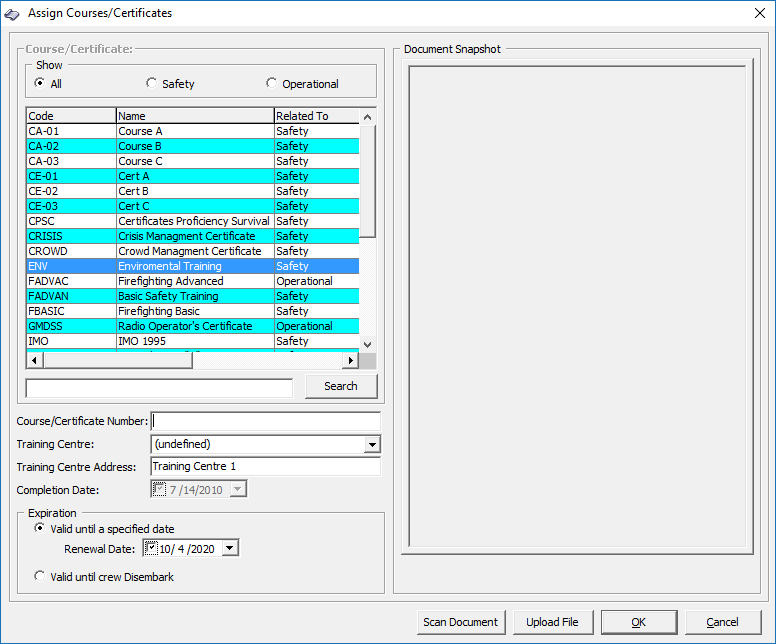Click the horizontal scroll right arrow

[x=350, y=360]
